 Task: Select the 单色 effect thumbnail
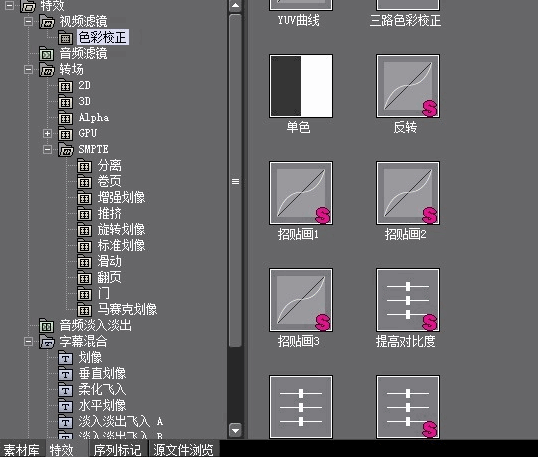(301, 86)
